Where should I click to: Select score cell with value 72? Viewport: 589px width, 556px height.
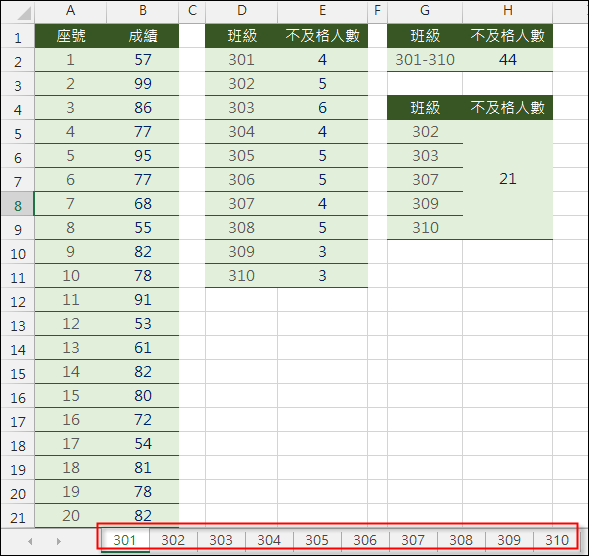pos(143,420)
